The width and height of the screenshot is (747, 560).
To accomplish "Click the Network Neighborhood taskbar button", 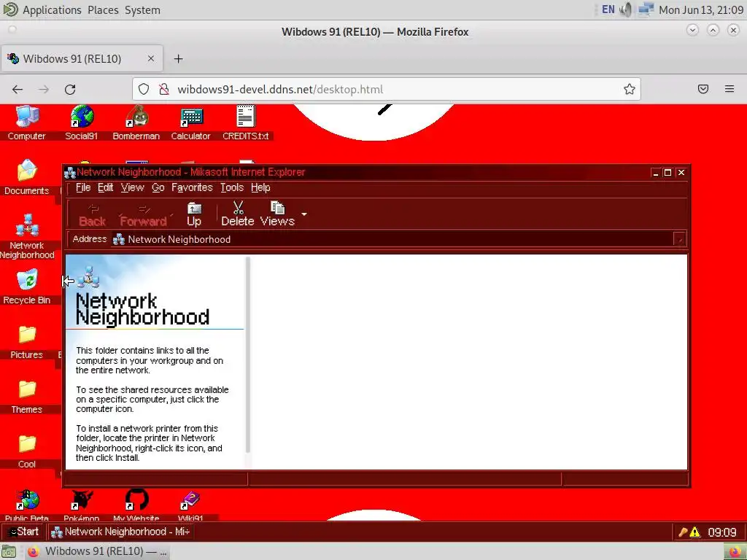I will click(120, 532).
